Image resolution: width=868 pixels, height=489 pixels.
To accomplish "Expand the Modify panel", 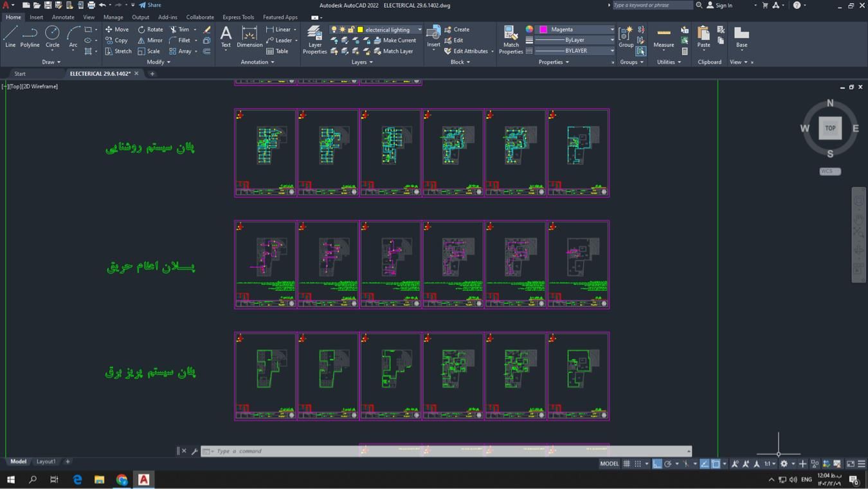I will (x=158, y=62).
